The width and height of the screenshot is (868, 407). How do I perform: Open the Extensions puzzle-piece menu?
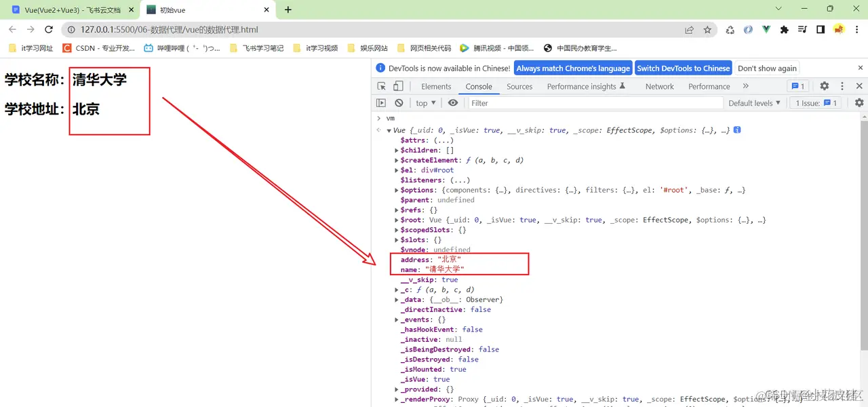[785, 30]
